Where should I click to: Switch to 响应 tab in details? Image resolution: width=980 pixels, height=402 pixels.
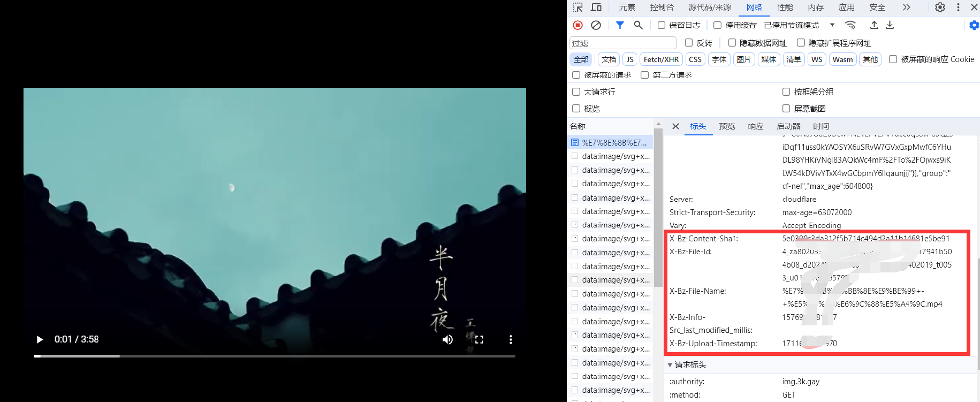(756, 126)
